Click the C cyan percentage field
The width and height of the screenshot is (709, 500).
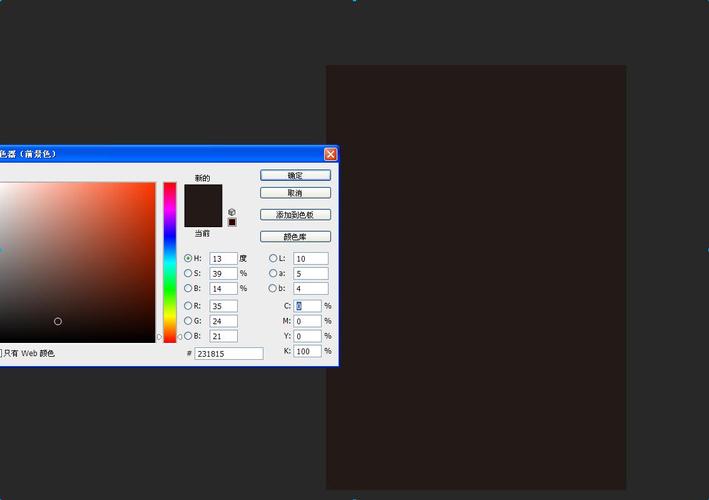[308, 306]
